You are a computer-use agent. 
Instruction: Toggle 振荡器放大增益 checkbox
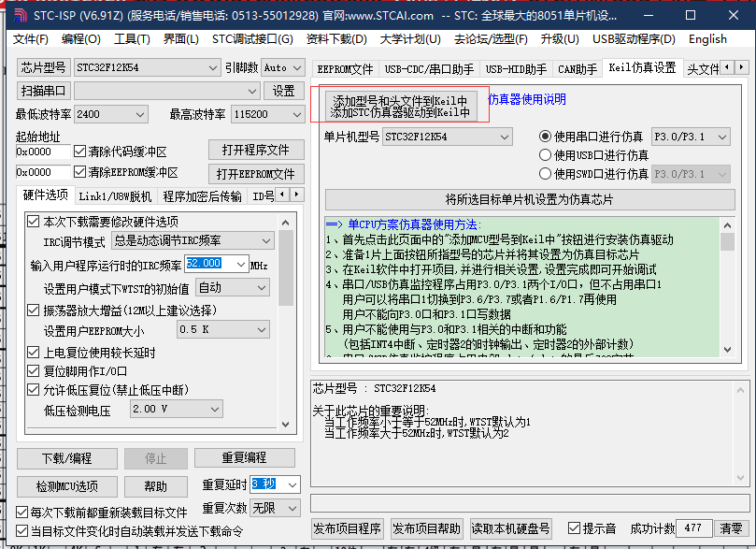click(x=34, y=311)
